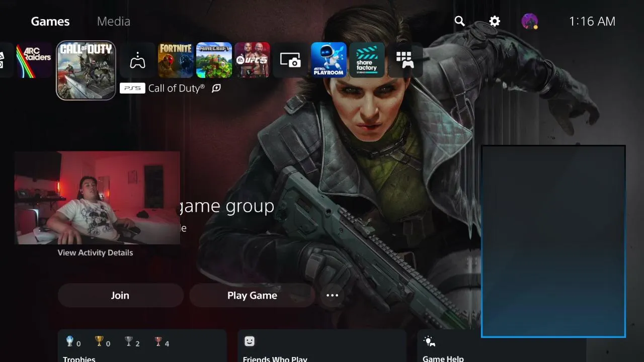Click the 1:16 AM clock
The width and height of the screenshot is (644, 362).
click(x=592, y=21)
